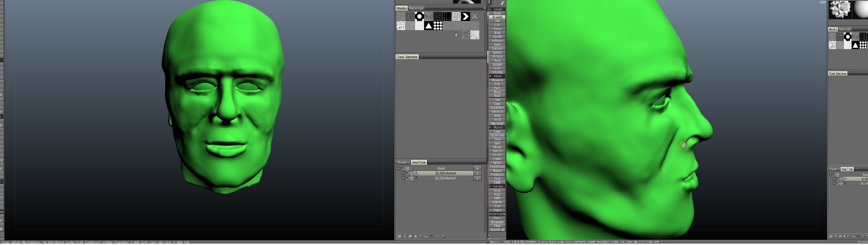Click the grid icon in VoxTree bottom toolbar
The image size is (868, 245).
[x=432, y=237]
